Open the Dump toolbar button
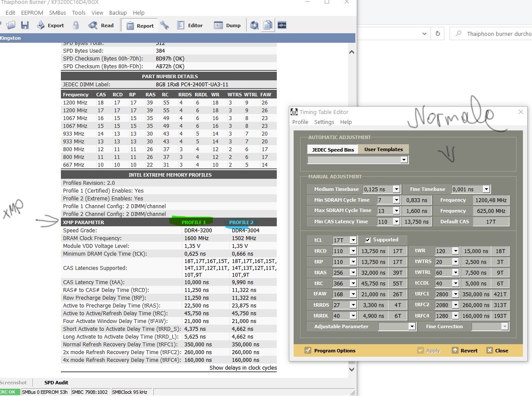Viewport: 532px width, 396px height. pyautogui.click(x=228, y=25)
